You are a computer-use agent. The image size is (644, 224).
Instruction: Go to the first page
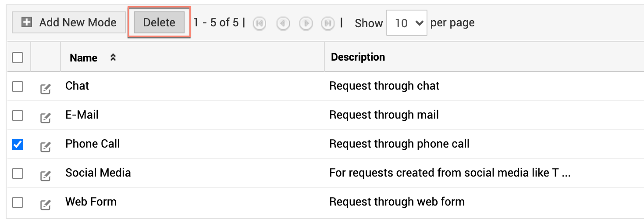pyautogui.click(x=260, y=23)
